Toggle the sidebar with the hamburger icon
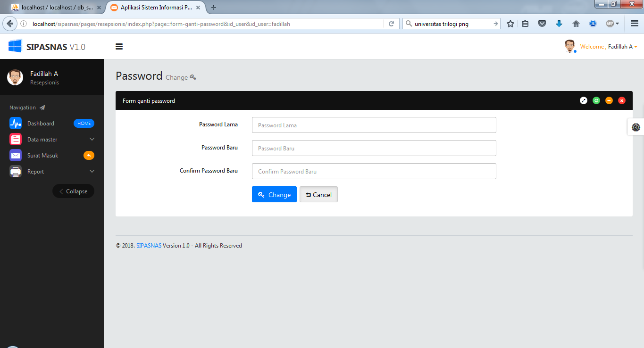The height and width of the screenshot is (348, 644). (119, 47)
